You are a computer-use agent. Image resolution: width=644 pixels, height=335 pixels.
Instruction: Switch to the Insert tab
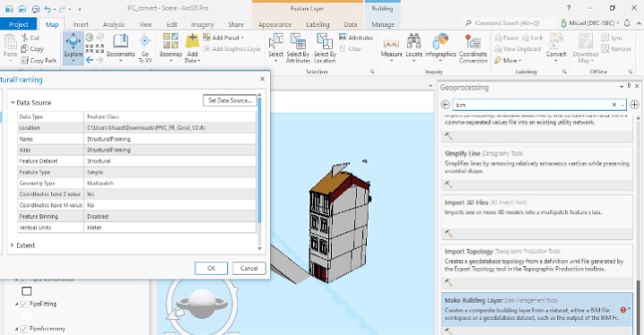pyautogui.click(x=80, y=24)
